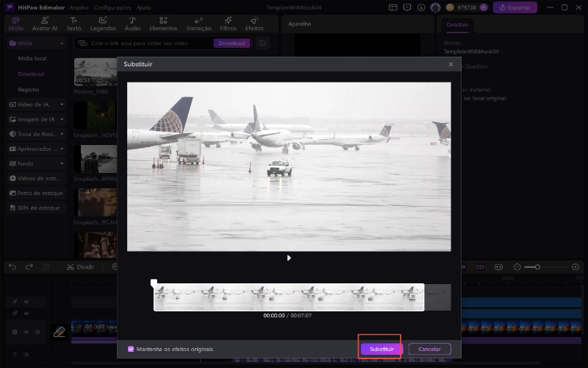Viewport: 588px width, 368px height.
Task: Click the Cancelar button
Action: coord(429,349)
